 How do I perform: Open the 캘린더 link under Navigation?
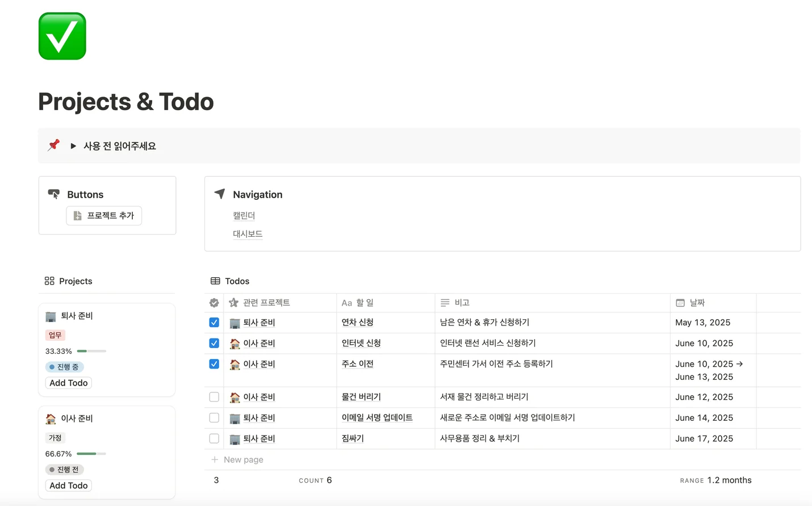pos(244,215)
